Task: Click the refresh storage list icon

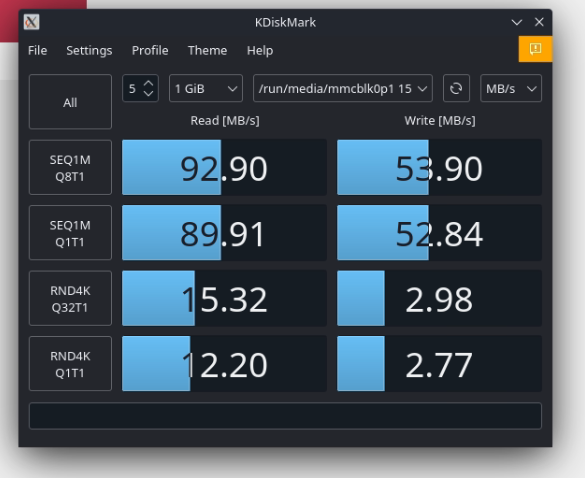Action: pos(456,88)
